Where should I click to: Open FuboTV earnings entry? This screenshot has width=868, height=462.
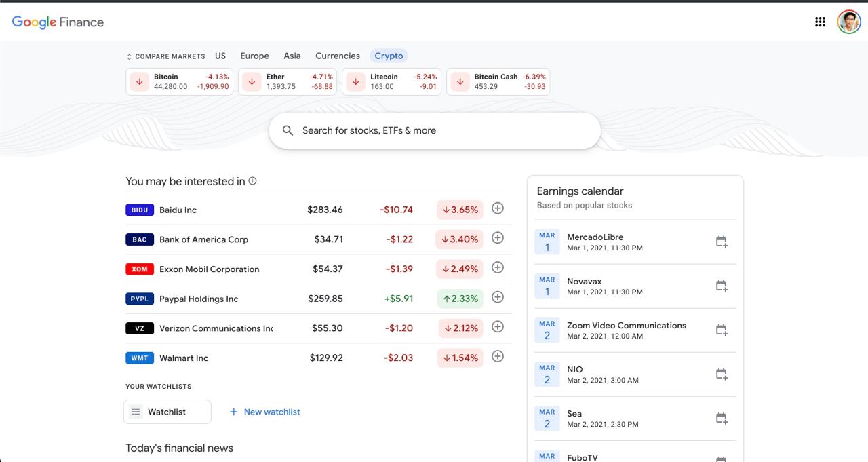coord(635,453)
